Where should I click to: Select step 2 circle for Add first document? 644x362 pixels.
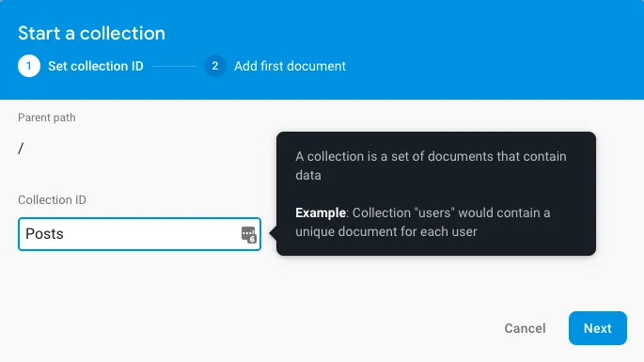pyautogui.click(x=214, y=66)
